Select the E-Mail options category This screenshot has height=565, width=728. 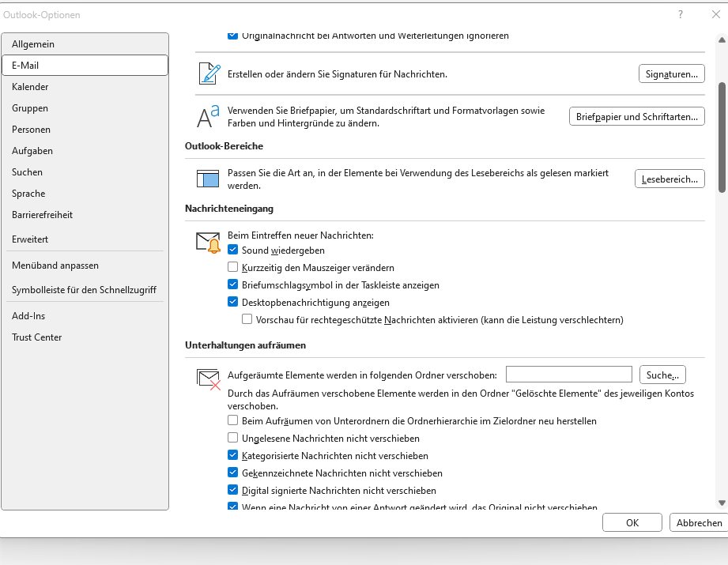(85, 66)
